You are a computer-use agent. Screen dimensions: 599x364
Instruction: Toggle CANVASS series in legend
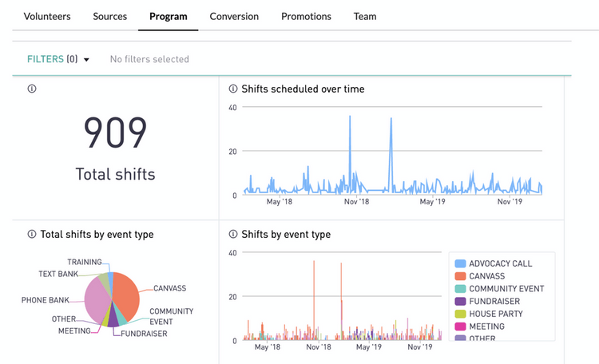click(x=486, y=276)
